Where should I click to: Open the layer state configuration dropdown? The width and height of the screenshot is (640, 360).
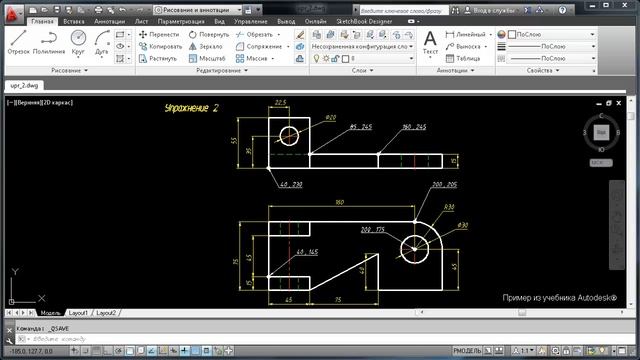click(362, 47)
